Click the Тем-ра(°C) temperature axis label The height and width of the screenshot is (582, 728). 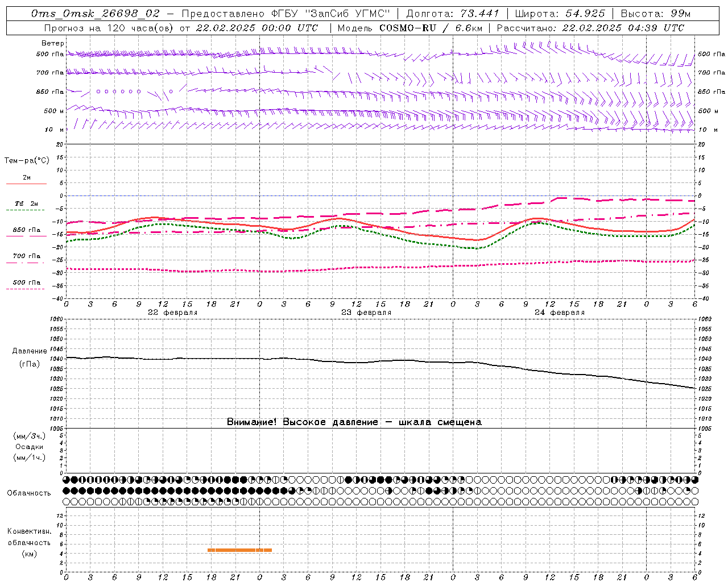[27, 161]
